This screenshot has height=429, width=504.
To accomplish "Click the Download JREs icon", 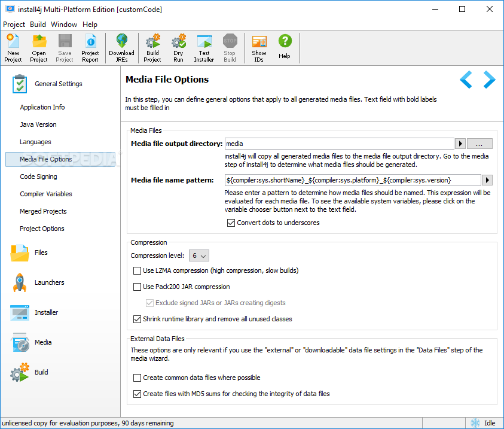I will pyautogui.click(x=122, y=48).
